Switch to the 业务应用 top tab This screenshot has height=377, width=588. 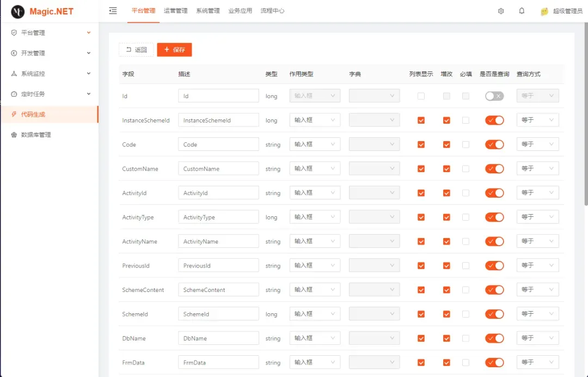click(240, 11)
